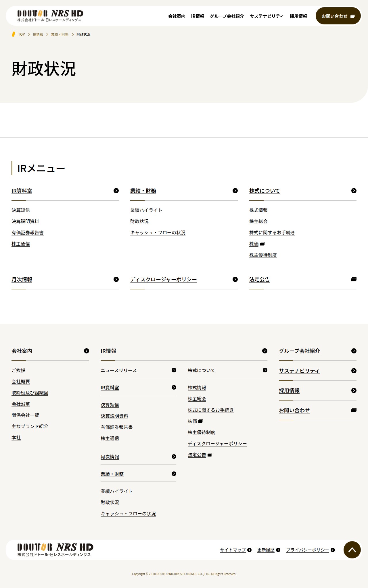
Task: Click the arrow icon beside footer 業績・財務
Action: point(174,474)
